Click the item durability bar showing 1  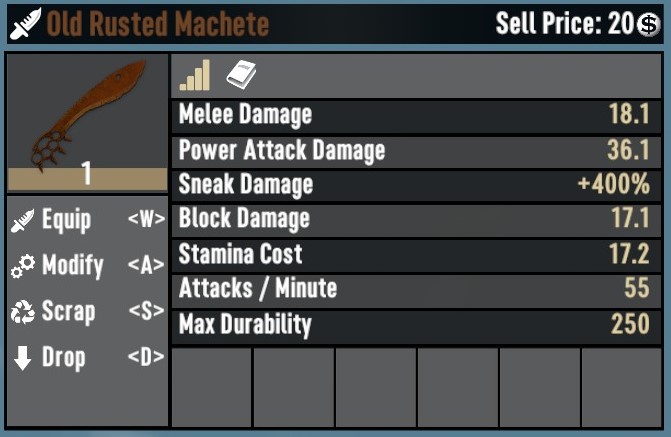point(87,178)
